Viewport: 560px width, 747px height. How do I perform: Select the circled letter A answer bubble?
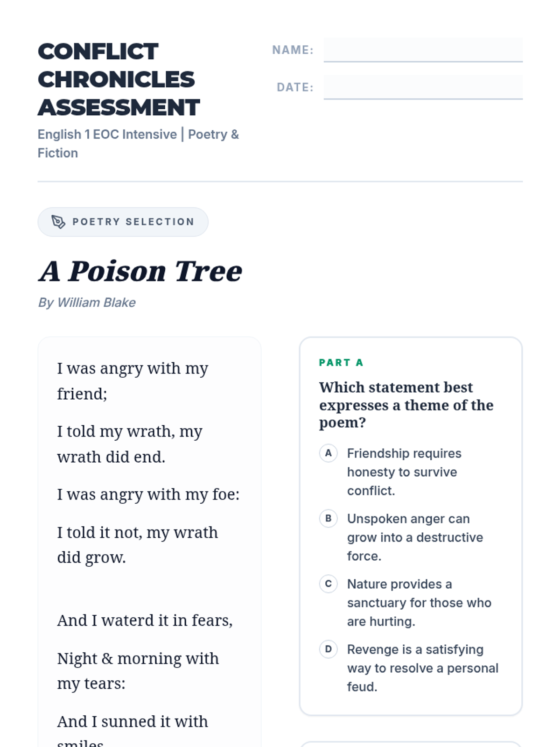(329, 453)
